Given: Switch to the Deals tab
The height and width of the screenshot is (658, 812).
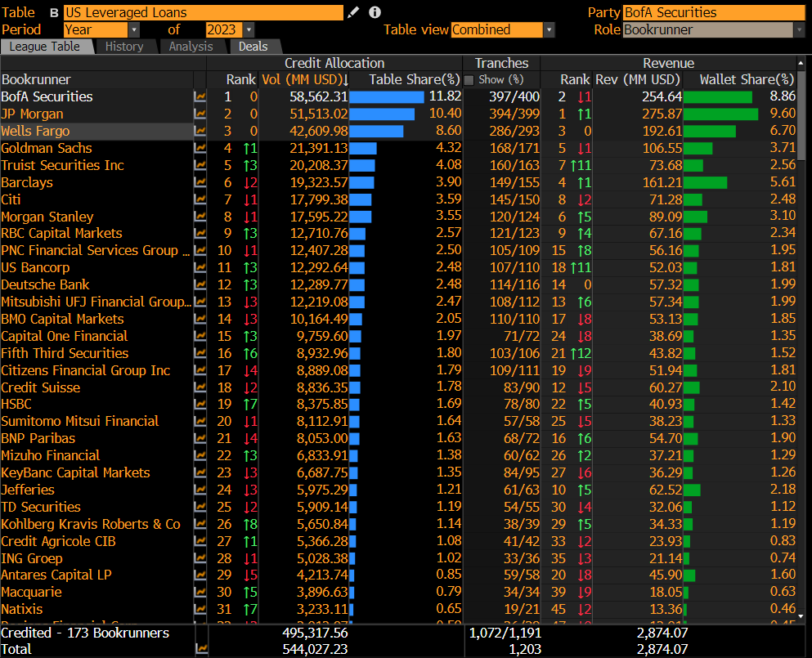Looking at the screenshot, I should point(253,47).
